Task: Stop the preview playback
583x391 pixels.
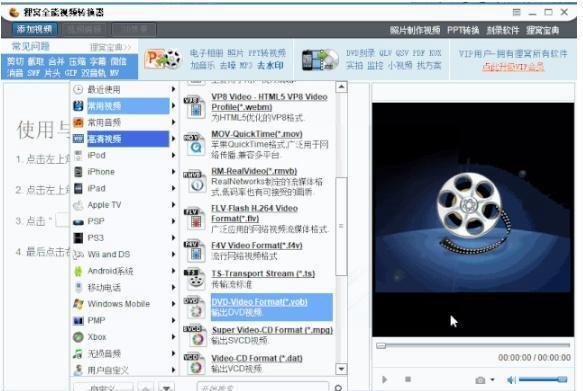Action: (x=408, y=379)
